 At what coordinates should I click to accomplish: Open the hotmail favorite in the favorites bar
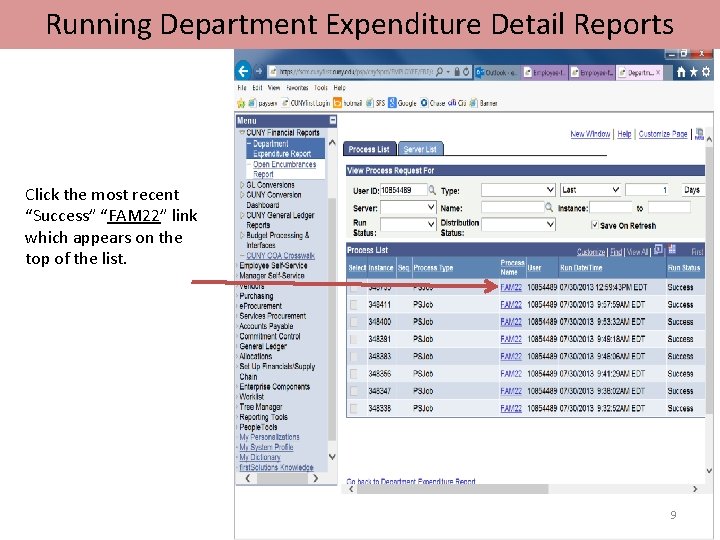coord(348,103)
